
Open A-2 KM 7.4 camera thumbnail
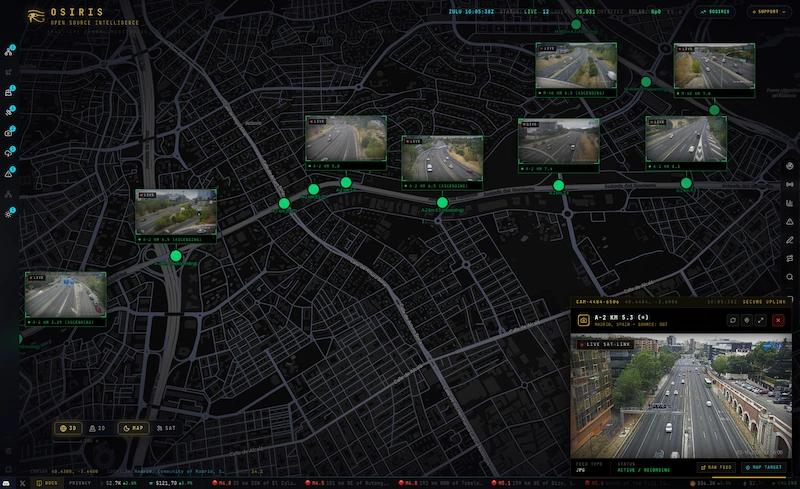pos(559,145)
